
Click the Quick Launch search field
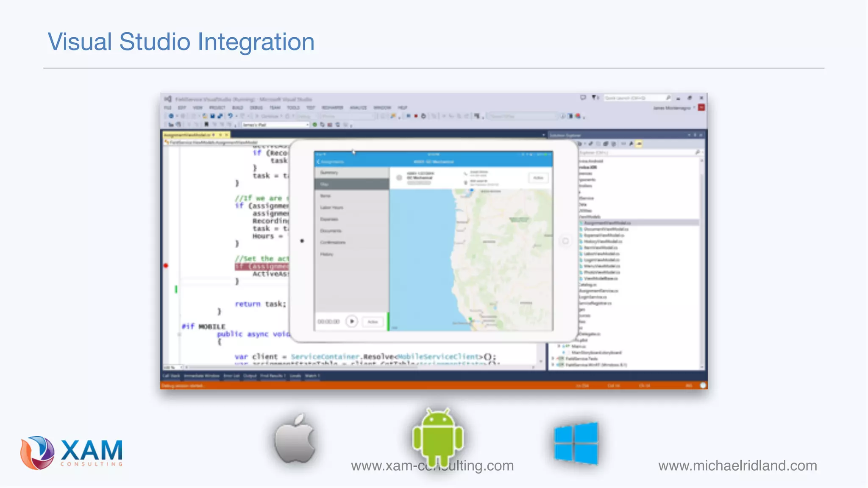point(638,98)
